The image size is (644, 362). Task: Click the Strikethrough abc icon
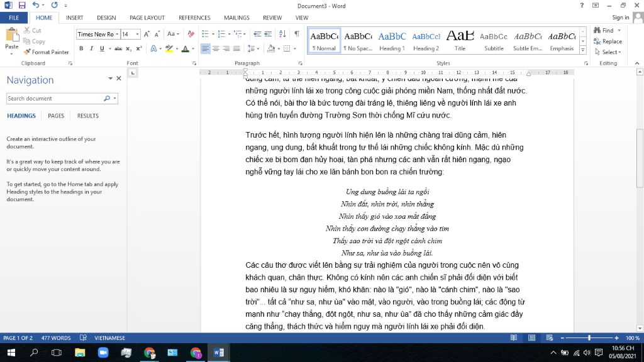click(118, 48)
